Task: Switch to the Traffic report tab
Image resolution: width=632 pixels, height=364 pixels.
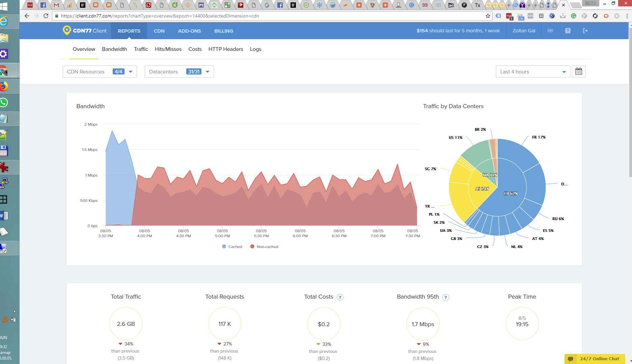Action: [x=141, y=49]
